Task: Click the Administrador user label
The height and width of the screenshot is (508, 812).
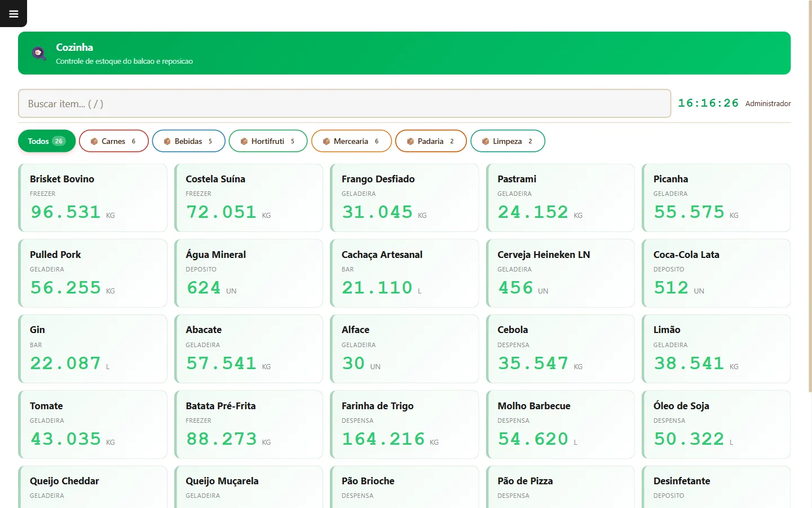Action: 768,104
